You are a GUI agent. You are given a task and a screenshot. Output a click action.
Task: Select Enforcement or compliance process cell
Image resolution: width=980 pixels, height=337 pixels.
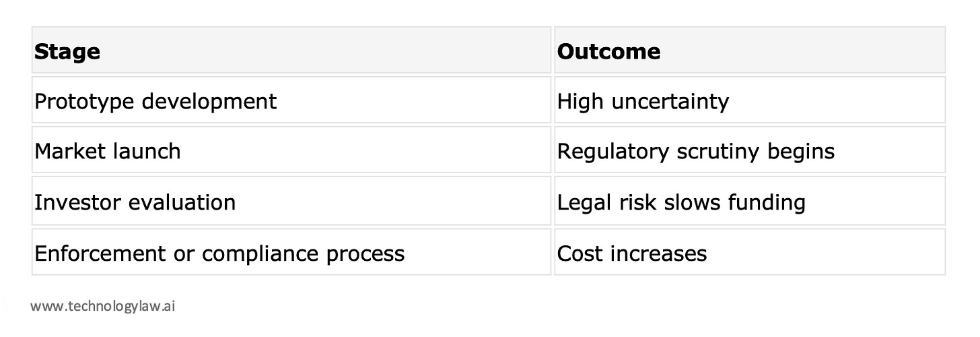point(291,252)
